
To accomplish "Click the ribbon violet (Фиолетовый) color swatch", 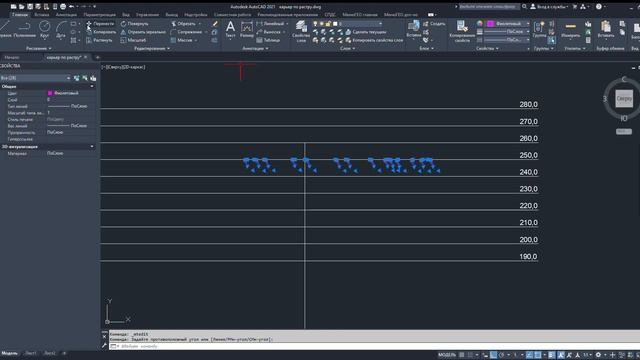I will click(x=491, y=24).
